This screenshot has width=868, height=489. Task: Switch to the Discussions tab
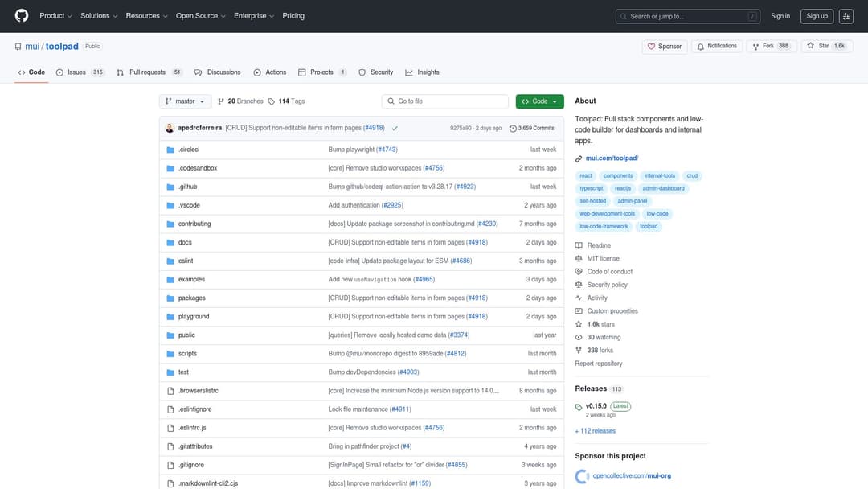coord(218,72)
